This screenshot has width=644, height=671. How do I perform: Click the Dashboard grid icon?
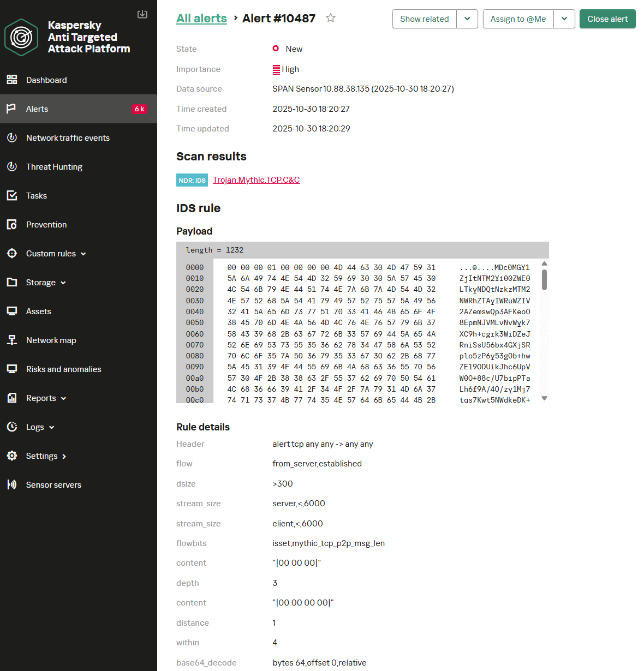[12, 80]
